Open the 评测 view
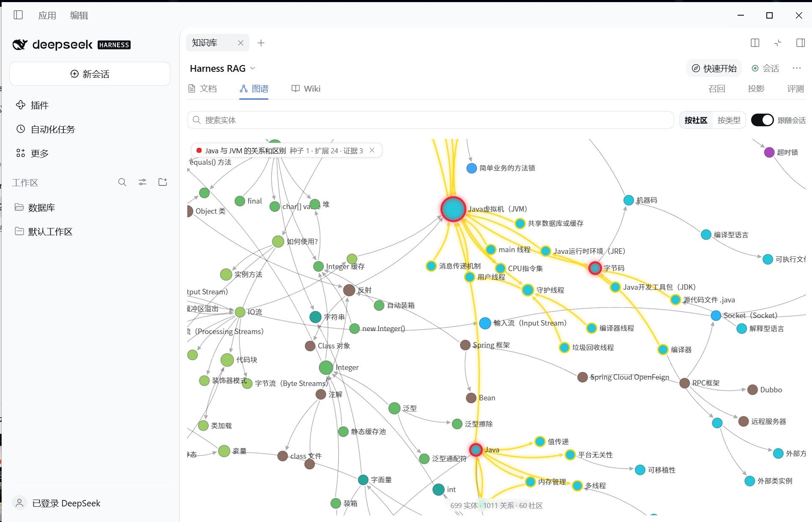 pyautogui.click(x=796, y=89)
